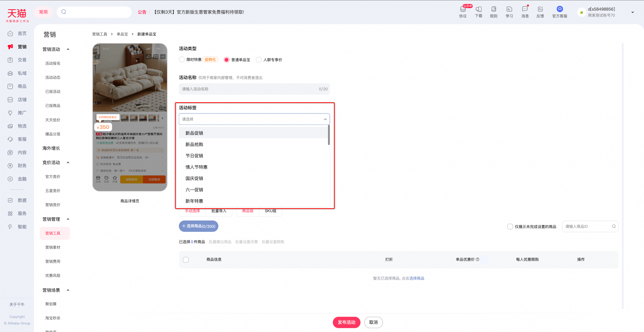
Task: Click 选择商品(0/200) button
Action: tap(198, 226)
